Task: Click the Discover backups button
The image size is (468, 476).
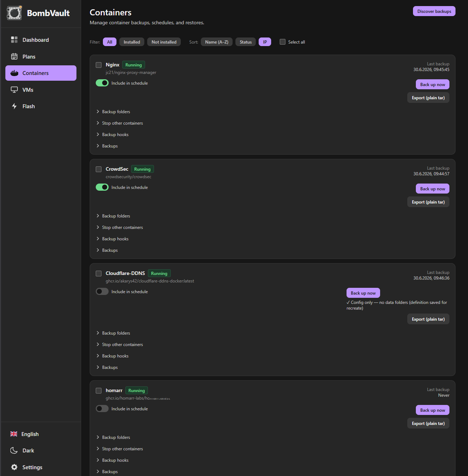Action: [x=434, y=11]
